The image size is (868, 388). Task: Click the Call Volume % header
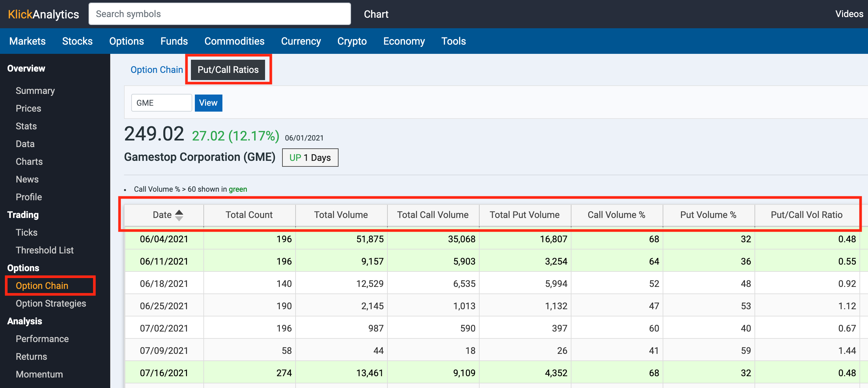[x=617, y=215]
